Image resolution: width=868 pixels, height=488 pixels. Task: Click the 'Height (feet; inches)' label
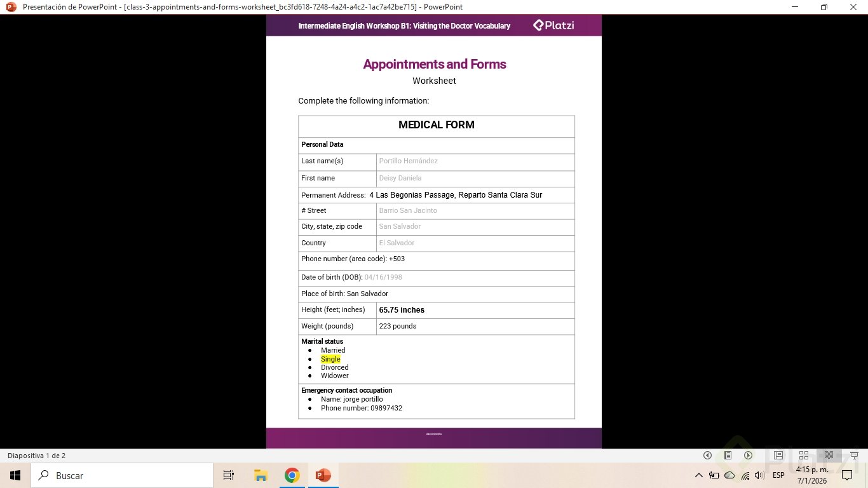(333, 310)
